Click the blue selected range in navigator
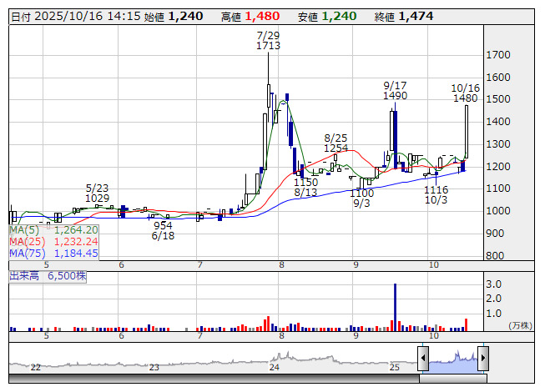 point(453,359)
